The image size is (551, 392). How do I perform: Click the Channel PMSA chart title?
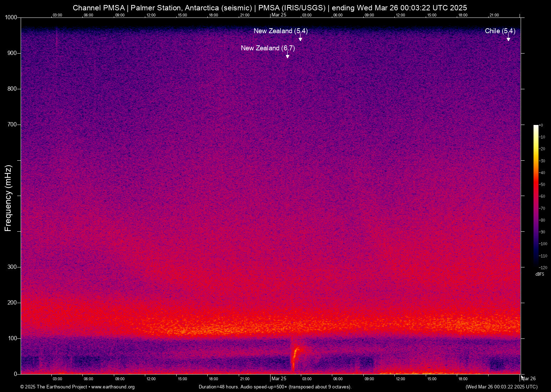click(270, 8)
